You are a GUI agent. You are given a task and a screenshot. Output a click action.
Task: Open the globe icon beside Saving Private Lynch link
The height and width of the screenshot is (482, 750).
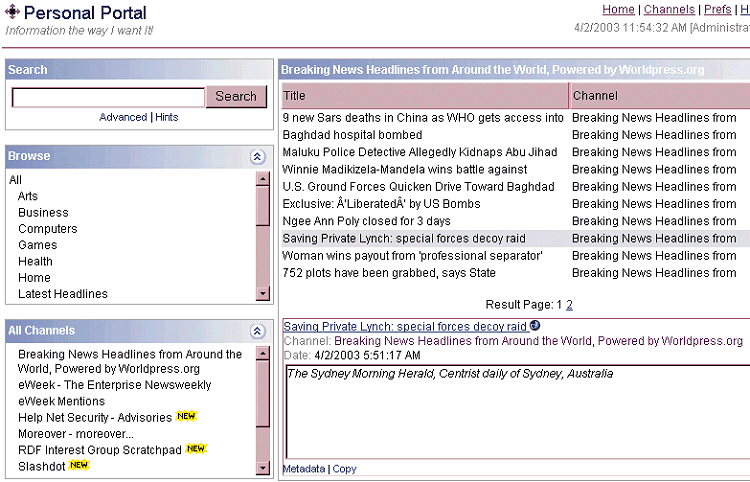pyautogui.click(x=535, y=326)
